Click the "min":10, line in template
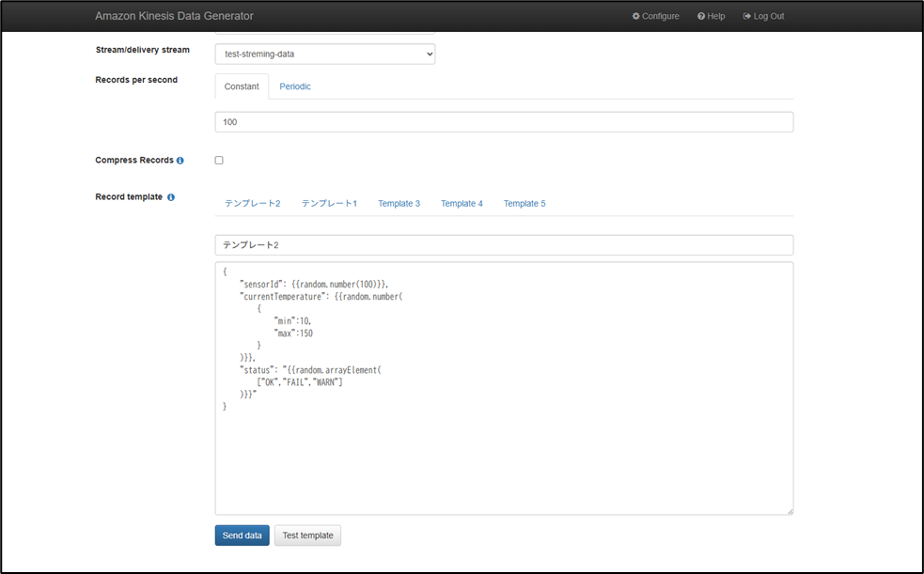 (293, 321)
